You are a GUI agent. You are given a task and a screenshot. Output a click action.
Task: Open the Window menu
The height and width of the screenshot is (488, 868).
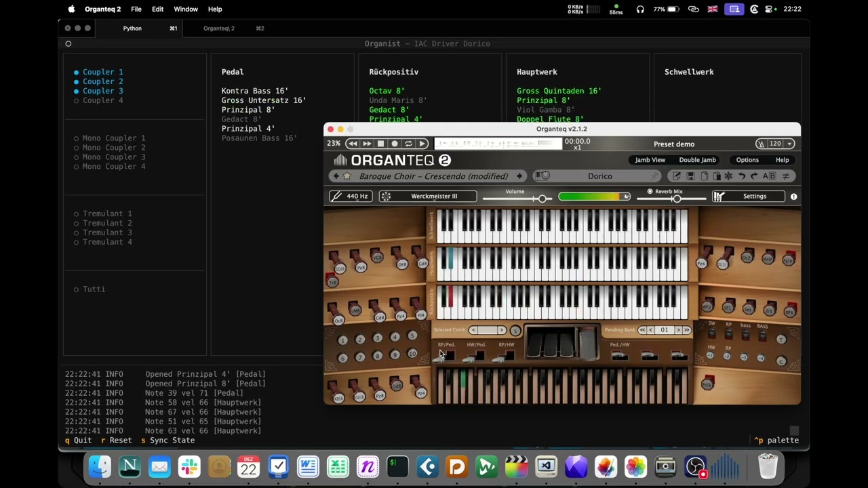point(186,9)
